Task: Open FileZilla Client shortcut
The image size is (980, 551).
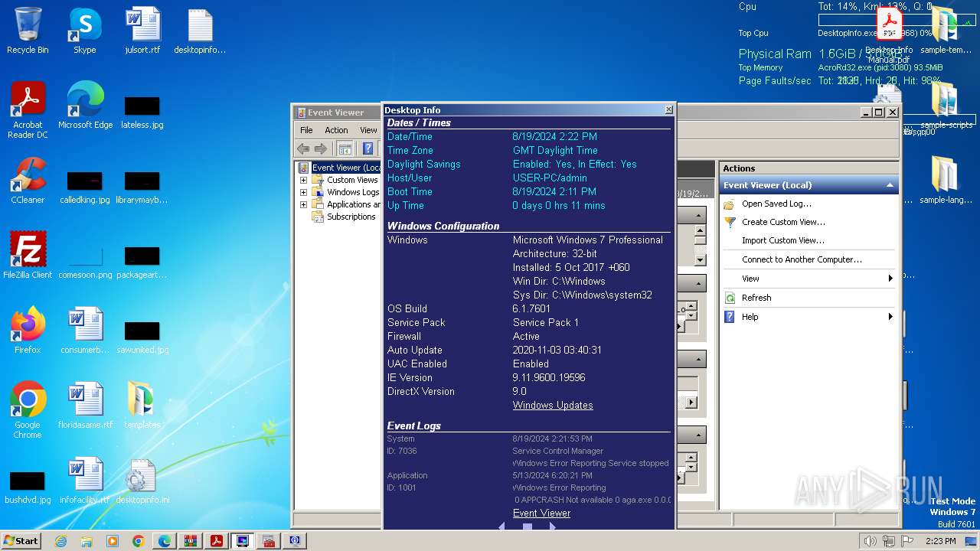Action: click(28, 256)
